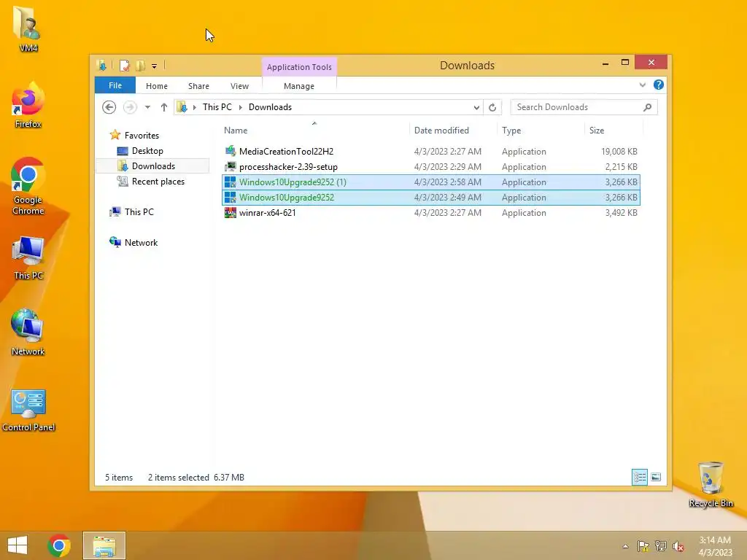The width and height of the screenshot is (747, 560).
Task: Refresh the Downloads folder view
Action: (x=492, y=107)
